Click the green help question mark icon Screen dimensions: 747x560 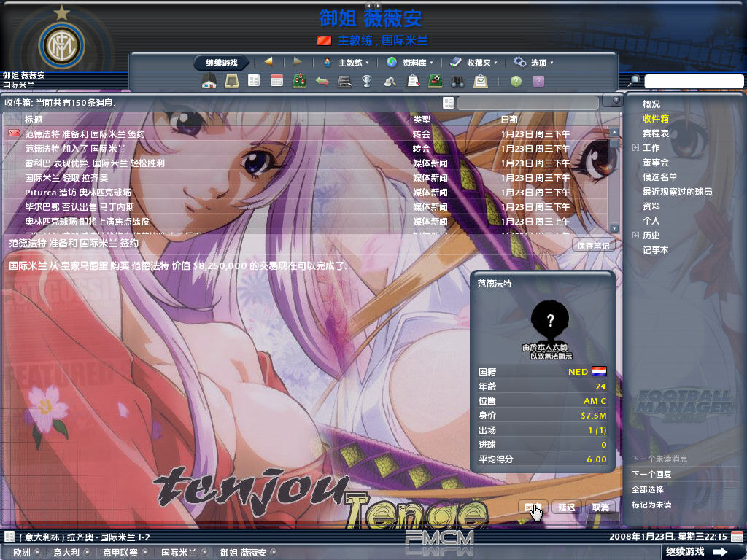click(x=516, y=82)
